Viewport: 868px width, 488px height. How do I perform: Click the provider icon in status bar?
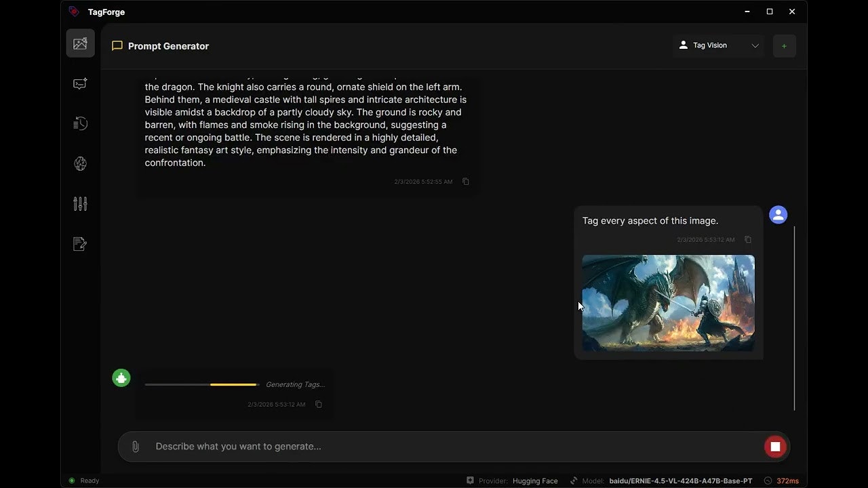click(470, 481)
